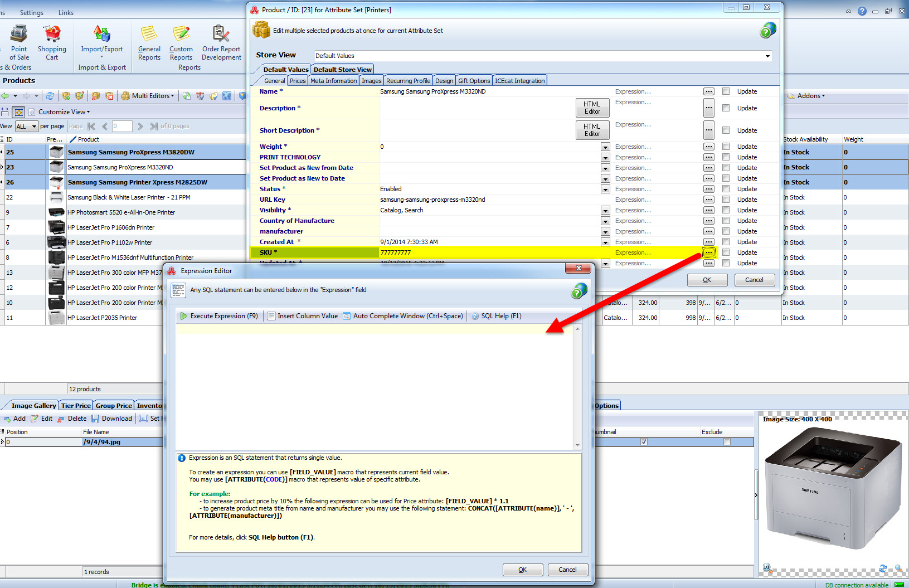Viewport: 909px width, 588px height.
Task: Check the Update box for Short Description
Action: pyautogui.click(x=726, y=130)
